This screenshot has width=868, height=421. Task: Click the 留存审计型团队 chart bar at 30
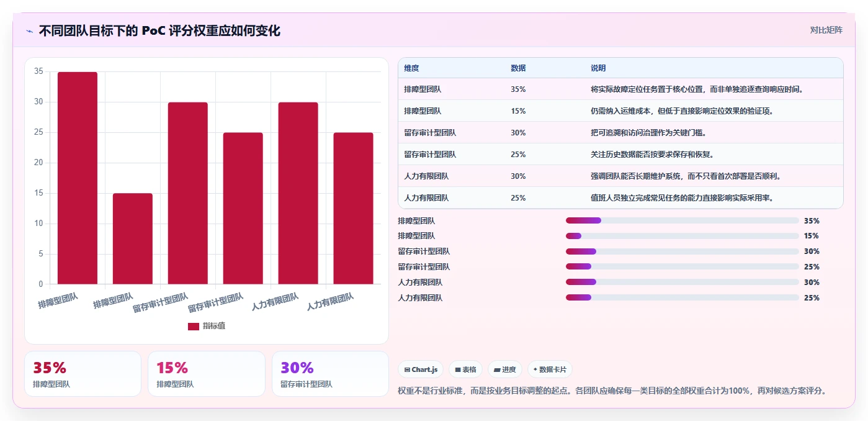coord(188,193)
